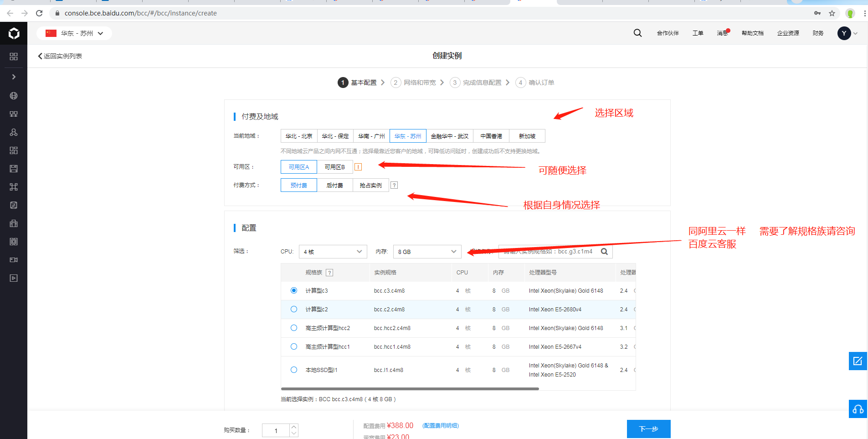The image size is (868, 439).
Task: Click the blue edit feedback floating icon
Action: click(x=858, y=361)
